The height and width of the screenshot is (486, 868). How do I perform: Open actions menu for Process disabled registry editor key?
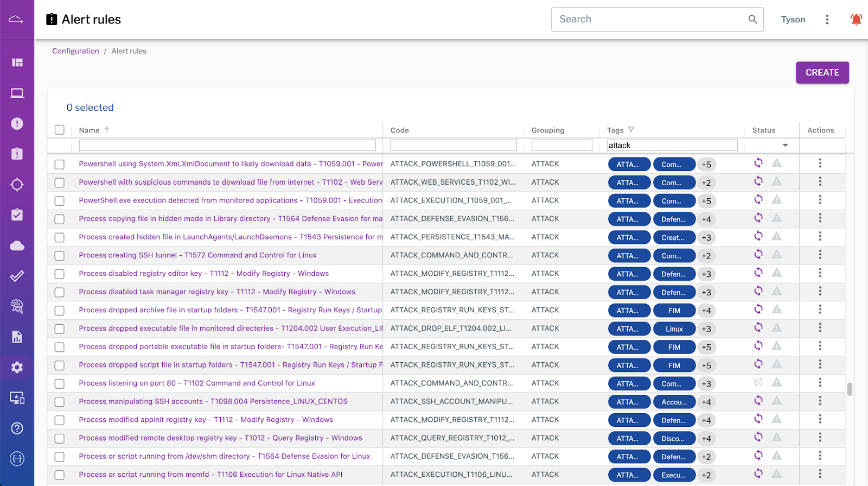click(x=820, y=273)
